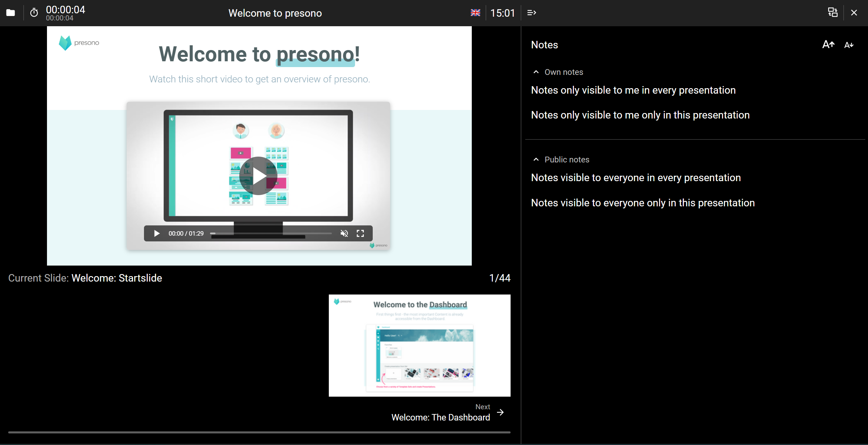Click the video seek progress bar
Screen dimensions: 868x445
tap(271, 234)
